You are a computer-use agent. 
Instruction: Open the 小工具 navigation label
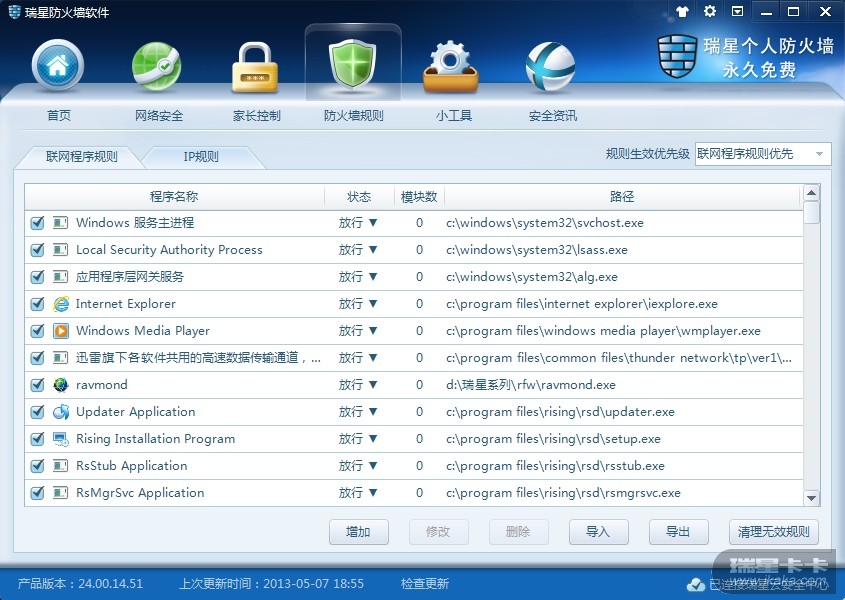[x=454, y=115]
